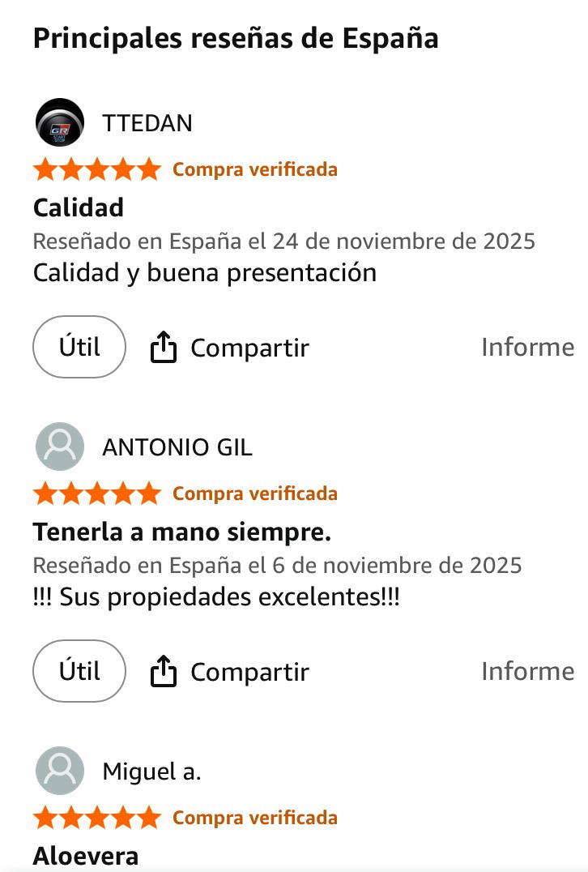Viewport: 588px width, 872px height.
Task: Click the star rating on Miguel a.'s review
Action: 97,818
